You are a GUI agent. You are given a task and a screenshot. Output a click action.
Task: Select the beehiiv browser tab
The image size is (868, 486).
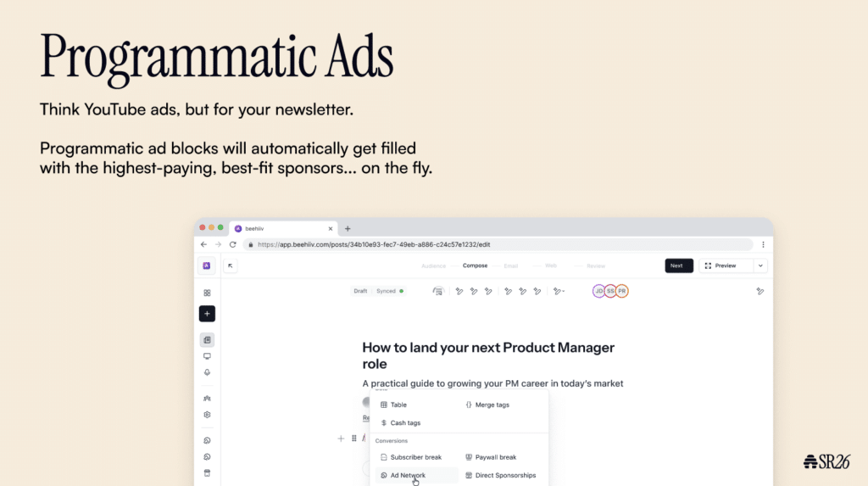pos(283,228)
